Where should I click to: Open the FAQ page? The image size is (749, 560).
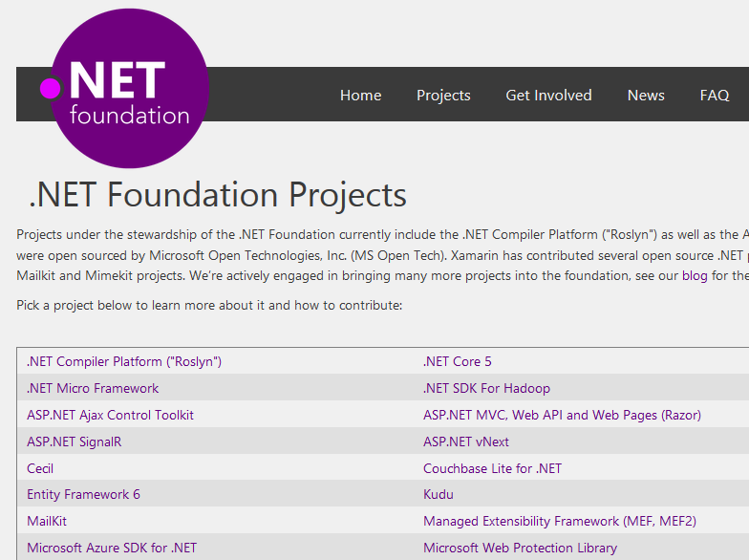(715, 96)
